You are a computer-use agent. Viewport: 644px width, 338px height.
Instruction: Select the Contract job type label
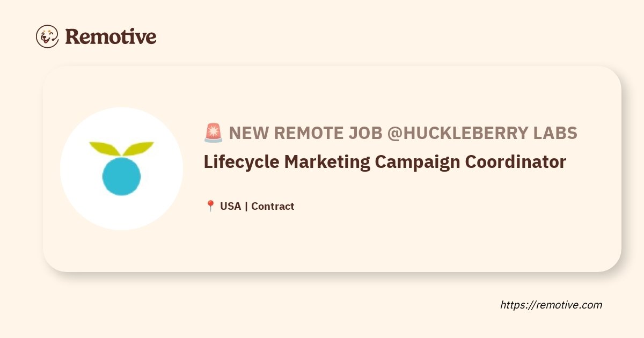273,206
